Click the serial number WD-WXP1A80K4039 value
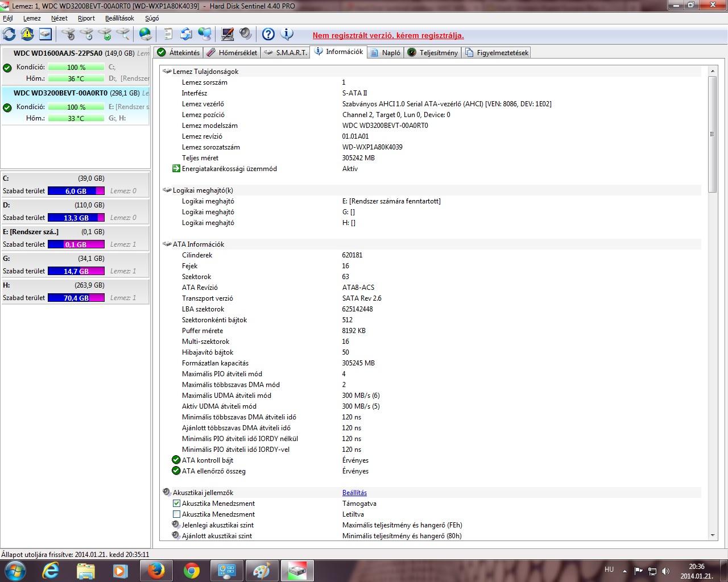 point(373,147)
